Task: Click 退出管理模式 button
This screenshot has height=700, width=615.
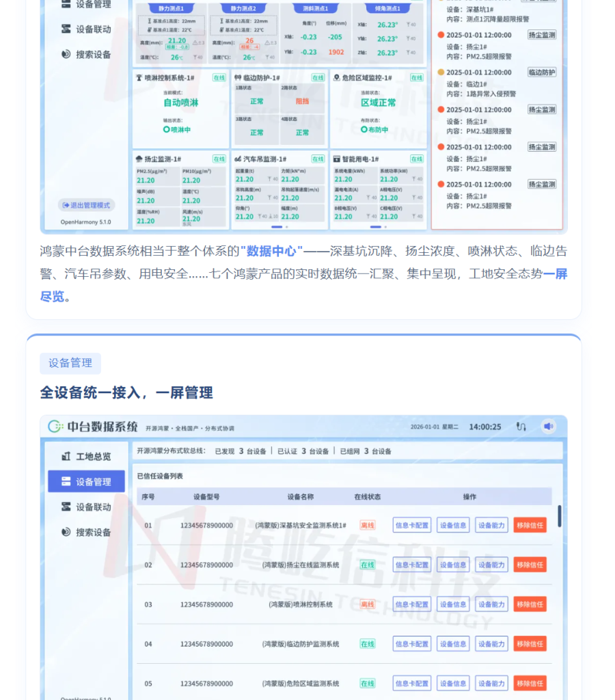Action: pos(87,205)
